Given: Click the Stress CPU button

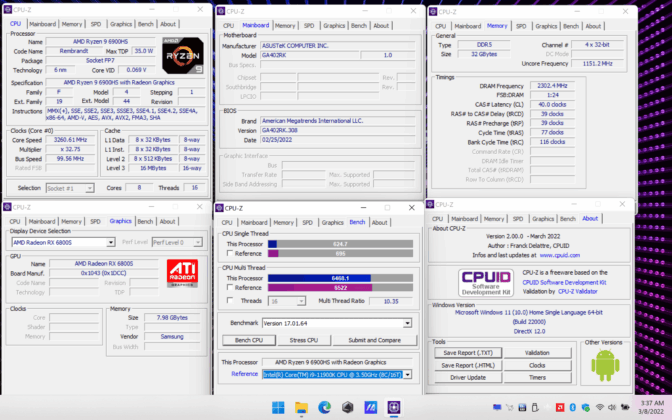Looking at the screenshot, I should (x=304, y=340).
